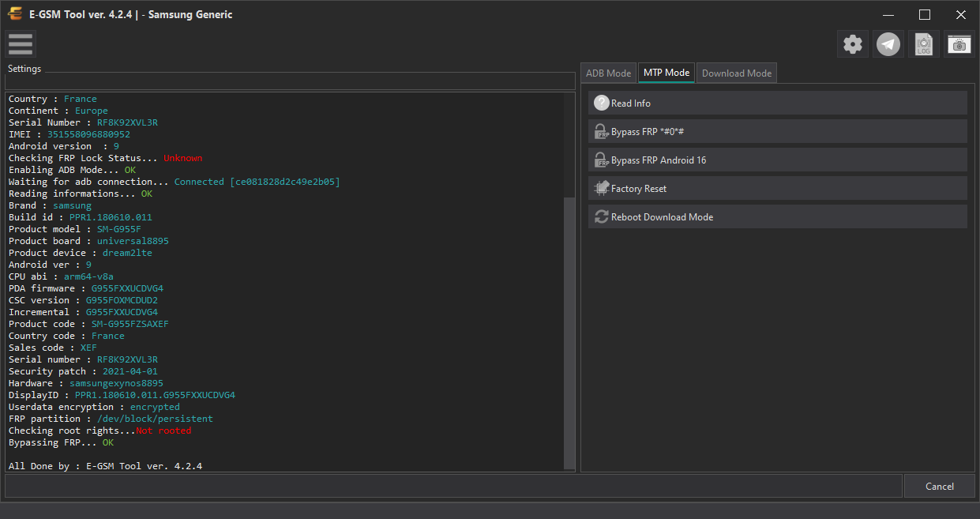Click FRP Lock Status Unknown text
The image size is (980, 519).
(x=182, y=158)
